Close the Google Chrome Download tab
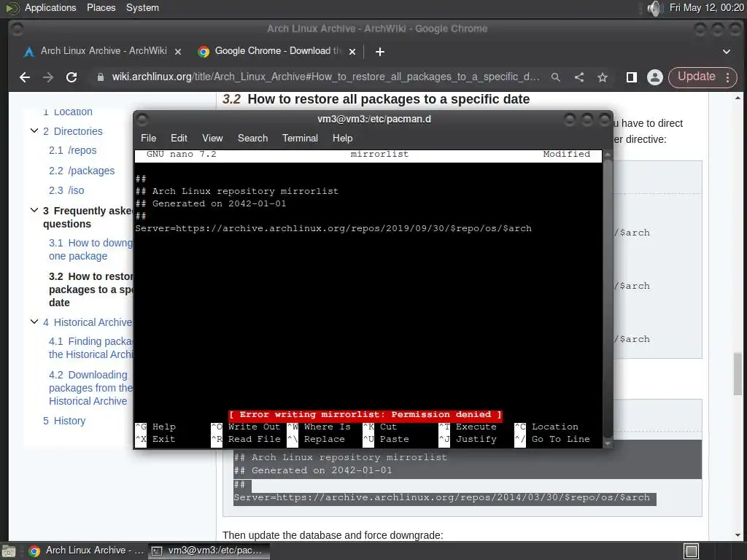Viewport: 747px width, 560px height. 352,52
